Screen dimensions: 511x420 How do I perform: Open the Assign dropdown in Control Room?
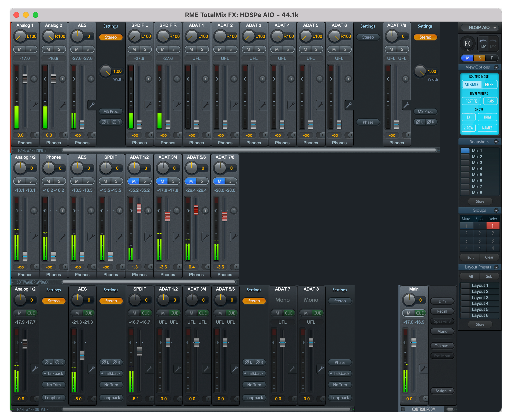[442, 391]
